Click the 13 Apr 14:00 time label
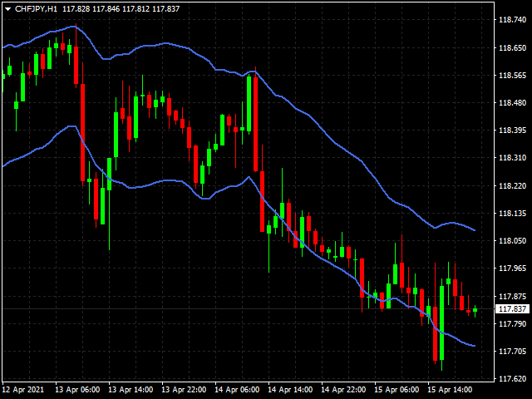532x399 pixels. (x=131, y=390)
